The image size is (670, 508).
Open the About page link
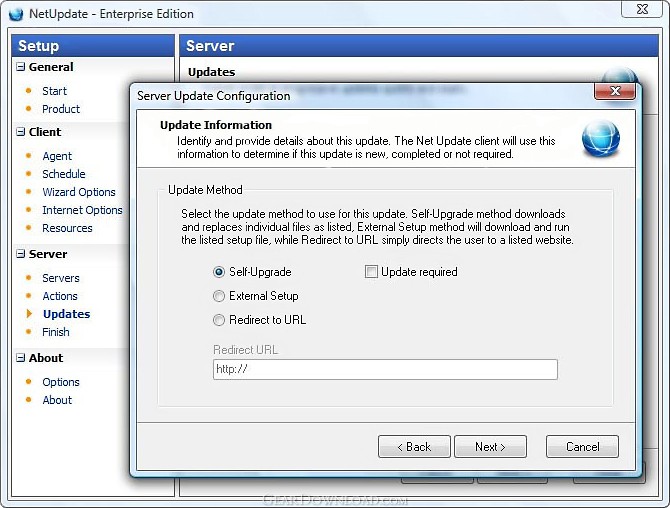point(57,400)
